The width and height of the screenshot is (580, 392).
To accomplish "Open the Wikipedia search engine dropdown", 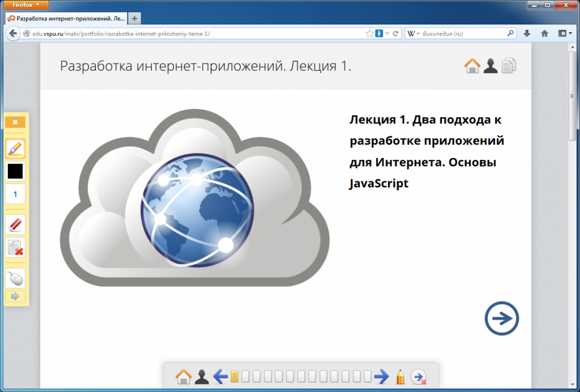I will (x=414, y=33).
